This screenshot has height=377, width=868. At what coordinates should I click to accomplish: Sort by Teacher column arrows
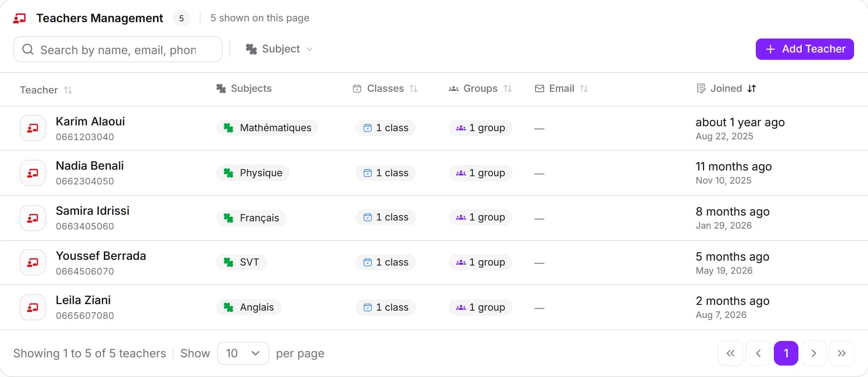68,90
